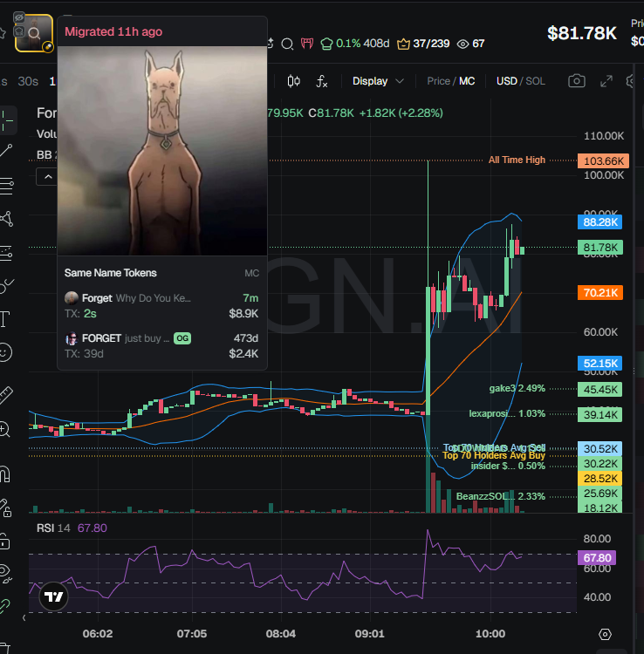Select SOL as chart currency
The image size is (644, 654).
click(536, 81)
